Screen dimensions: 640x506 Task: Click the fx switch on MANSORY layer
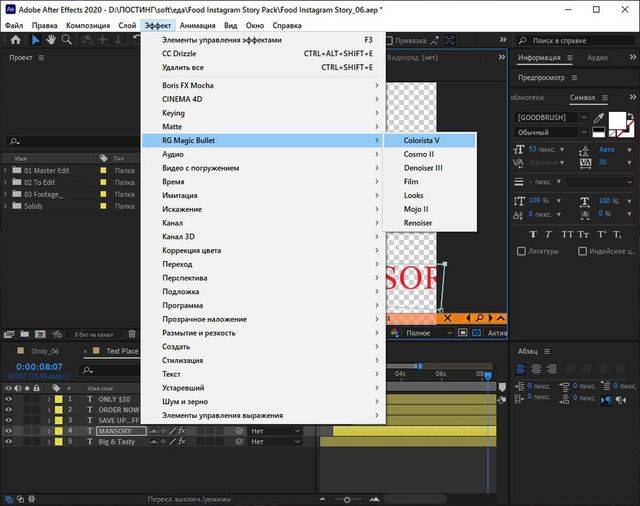pyautogui.click(x=181, y=431)
